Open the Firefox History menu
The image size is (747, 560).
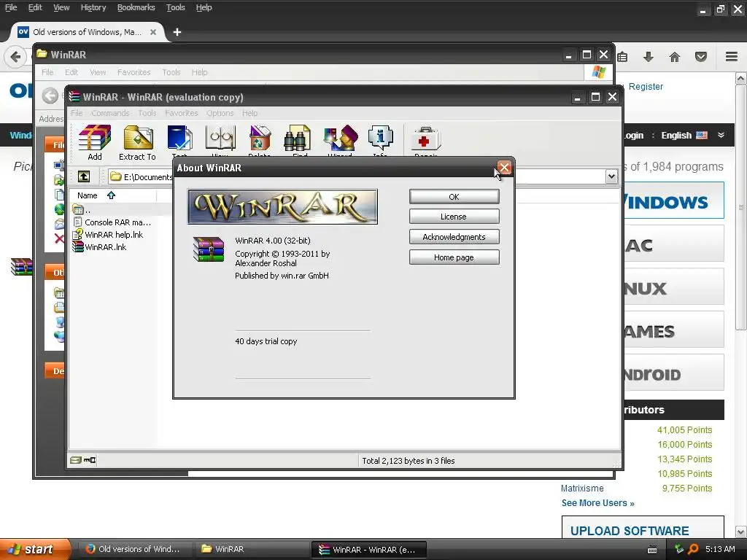point(93,7)
